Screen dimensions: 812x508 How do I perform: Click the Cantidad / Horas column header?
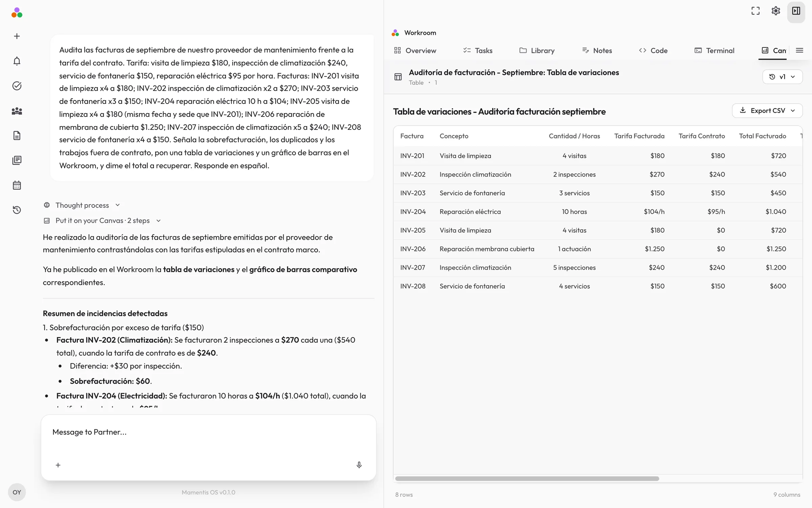click(x=574, y=136)
